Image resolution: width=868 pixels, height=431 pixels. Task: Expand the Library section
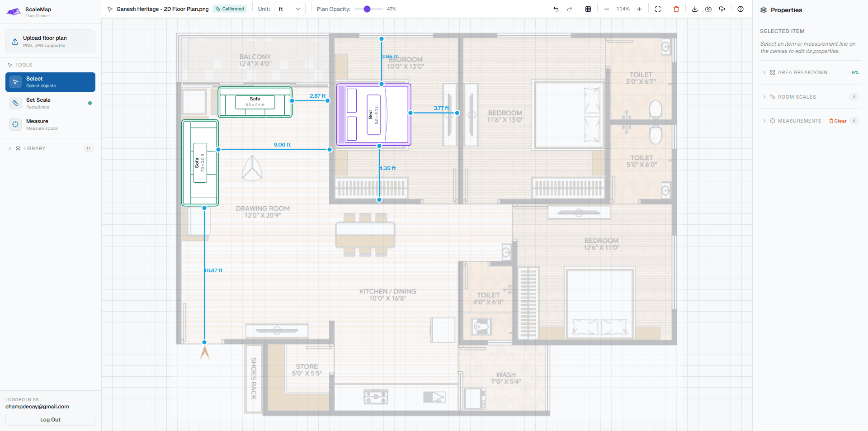pyautogui.click(x=50, y=148)
